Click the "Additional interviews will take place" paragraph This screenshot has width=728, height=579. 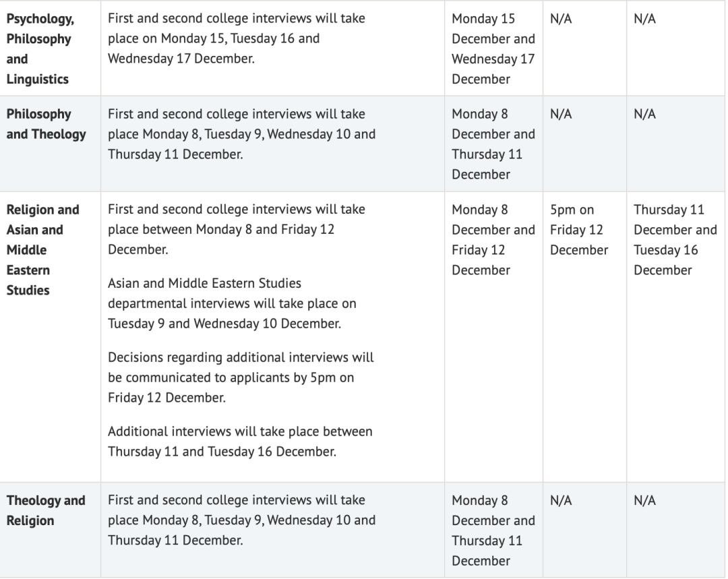click(240, 441)
